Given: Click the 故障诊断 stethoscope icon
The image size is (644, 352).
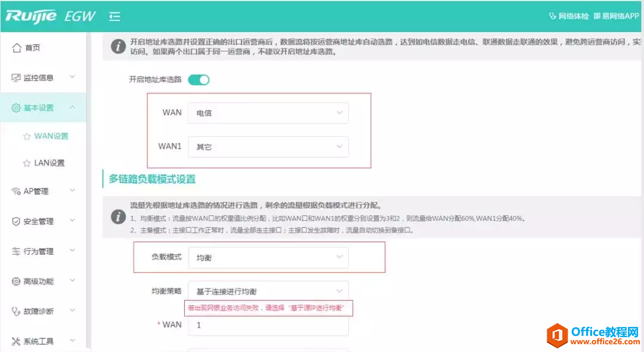Looking at the screenshot, I should coord(16,311).
